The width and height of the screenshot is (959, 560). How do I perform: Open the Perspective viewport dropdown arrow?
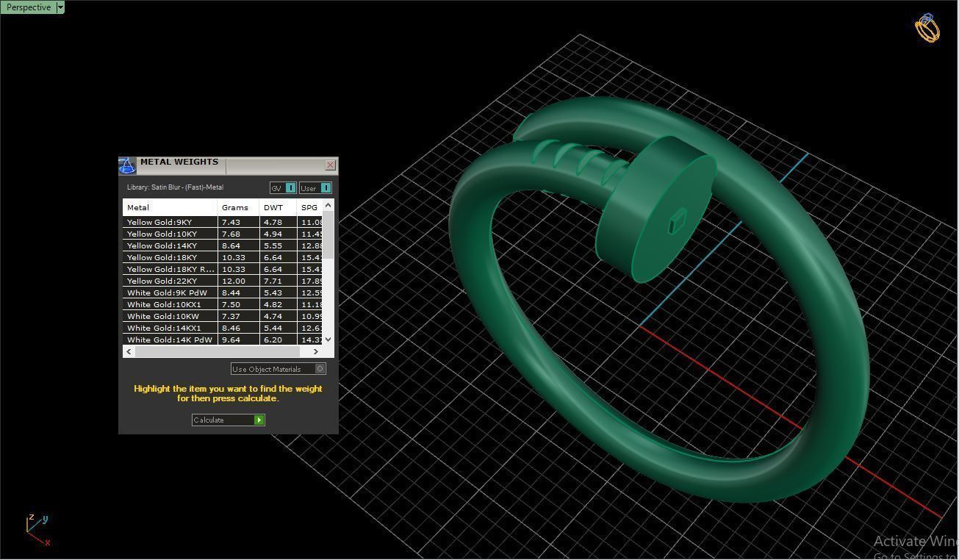tap(60, 7)
